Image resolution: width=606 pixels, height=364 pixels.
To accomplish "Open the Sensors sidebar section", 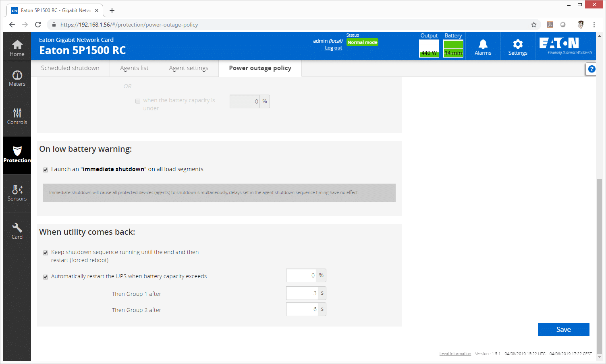I will point(17,193).
